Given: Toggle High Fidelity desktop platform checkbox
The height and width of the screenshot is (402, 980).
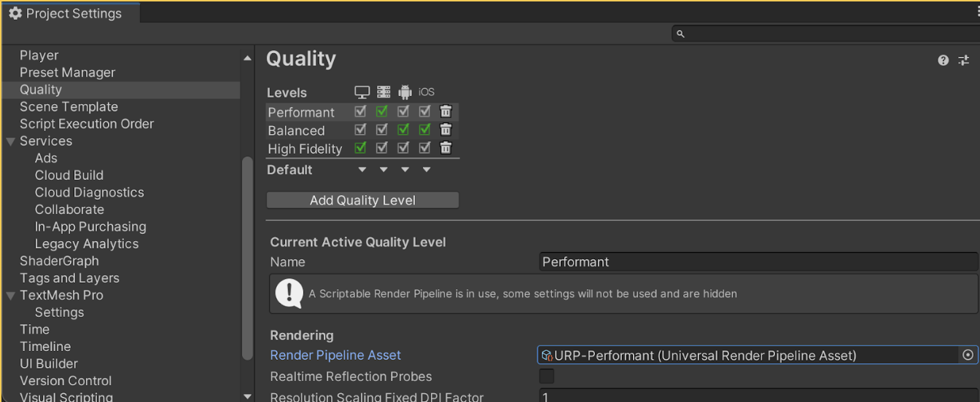Looking at the screenshot, I should click(x=360, y=149).
